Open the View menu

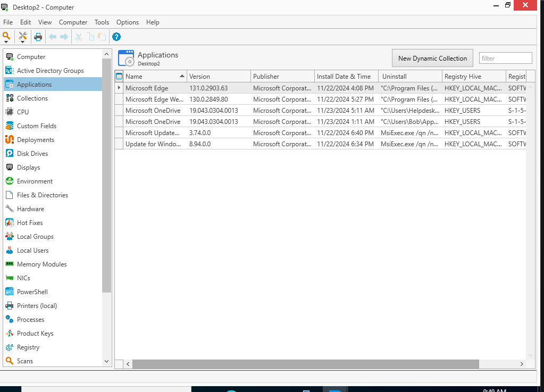[45, 22]
